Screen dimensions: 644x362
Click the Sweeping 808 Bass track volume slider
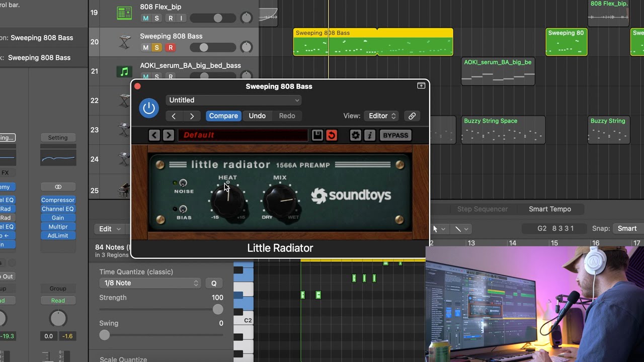point(212,48)
